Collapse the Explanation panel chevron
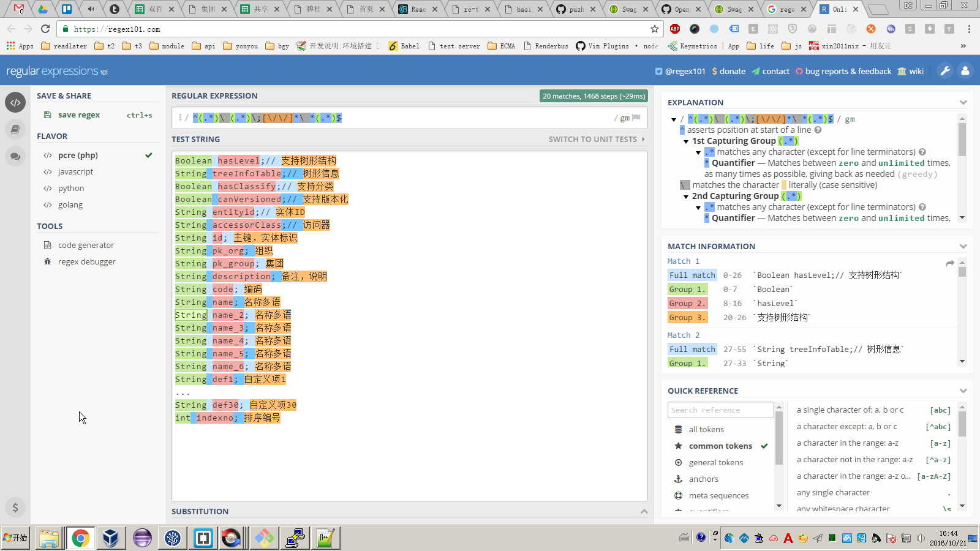980x551 pixels. coord(963,102)
